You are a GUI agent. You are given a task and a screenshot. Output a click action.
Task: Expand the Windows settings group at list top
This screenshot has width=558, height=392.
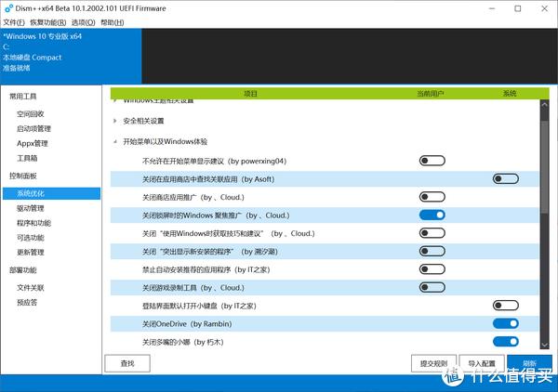[x=115, y=101]
